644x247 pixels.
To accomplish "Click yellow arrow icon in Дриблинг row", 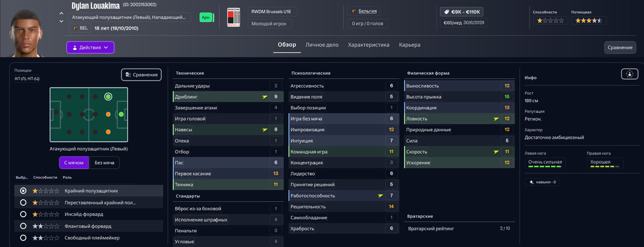I will point(265,96).
